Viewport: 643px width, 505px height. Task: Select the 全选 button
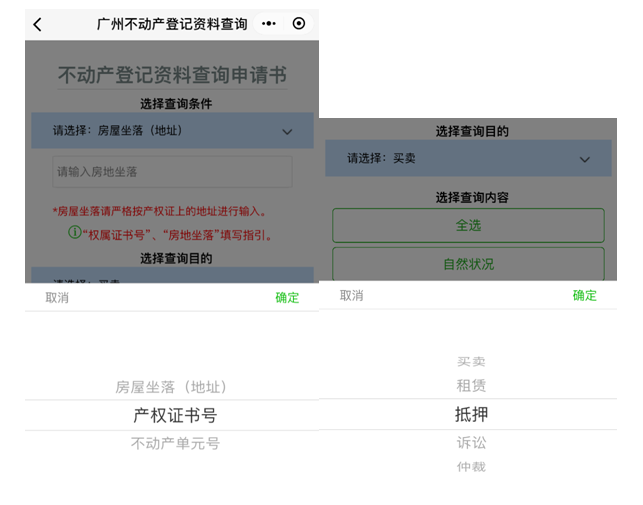468,225
